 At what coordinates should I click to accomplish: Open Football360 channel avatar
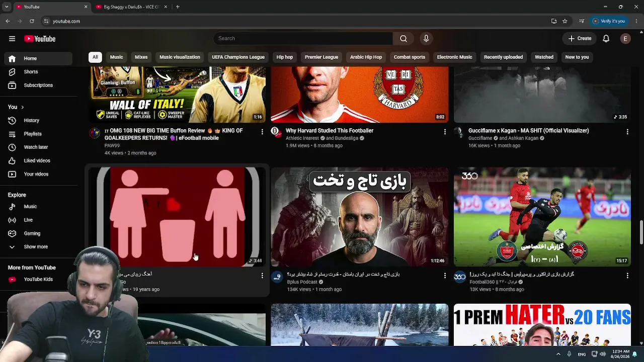(460, 277)
